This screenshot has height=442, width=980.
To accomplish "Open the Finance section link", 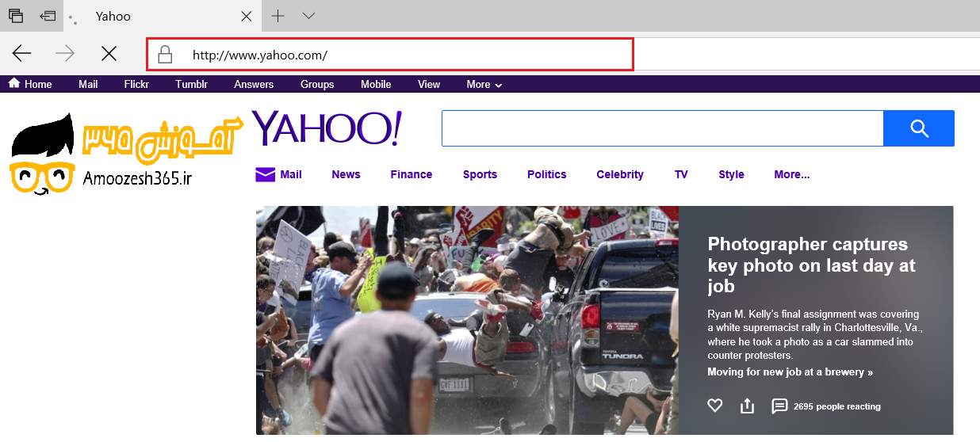I will coord(412,174).
